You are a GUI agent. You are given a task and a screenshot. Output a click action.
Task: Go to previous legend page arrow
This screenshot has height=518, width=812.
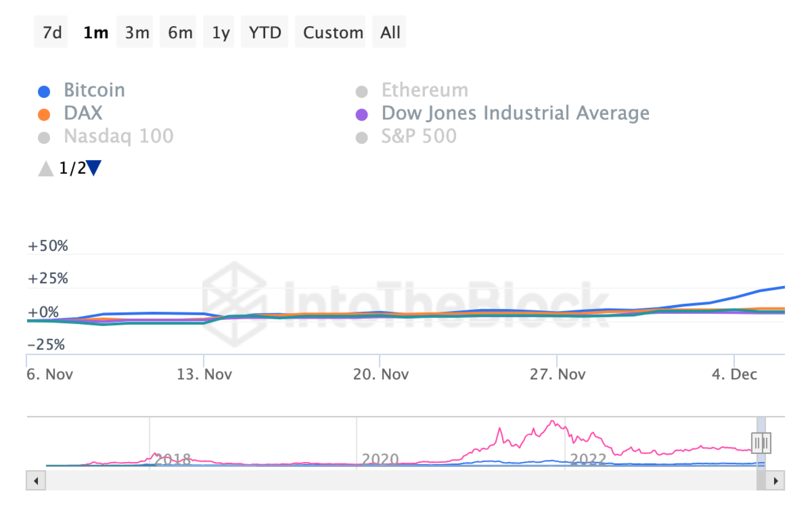(x=46, y=169)
